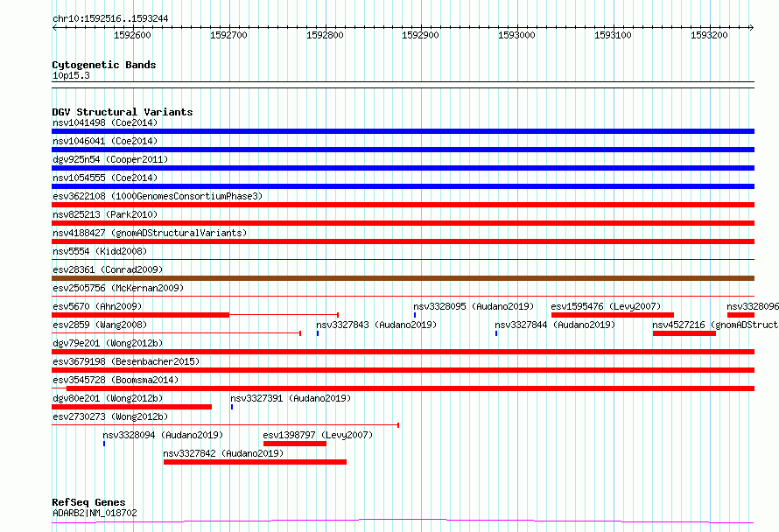The width and height of the screenshot is (779, 532).
Task: Select the blue tick of nsv3328095
Action: point(415,315)
